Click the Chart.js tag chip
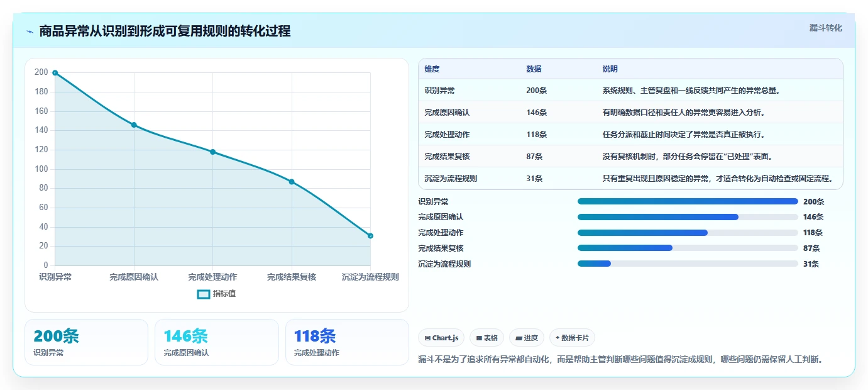The image size is (868, 390). coord(442,338)
